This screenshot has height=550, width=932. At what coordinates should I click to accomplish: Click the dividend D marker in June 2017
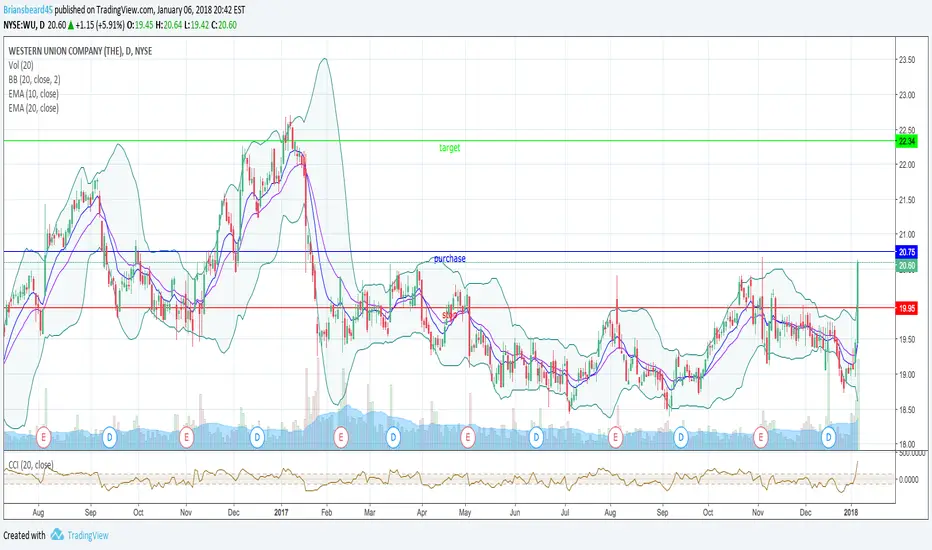tap(536, 438)
